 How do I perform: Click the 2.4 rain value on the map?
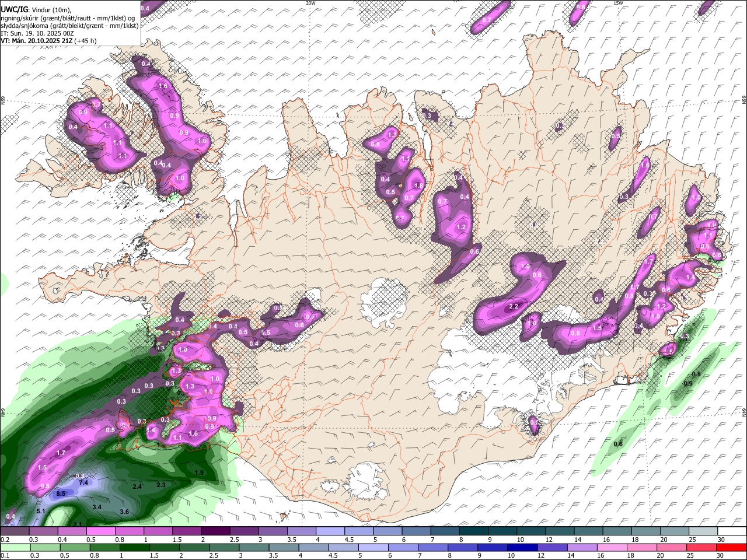137,487
